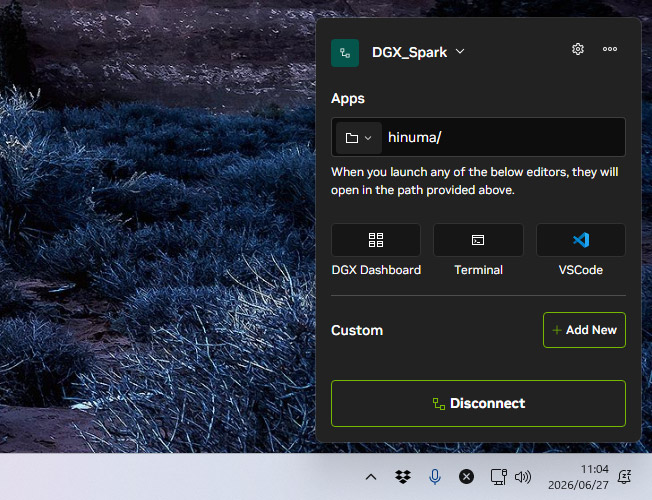
Task: Open the notification bell with snooze
Action: [x=625, y=477]
